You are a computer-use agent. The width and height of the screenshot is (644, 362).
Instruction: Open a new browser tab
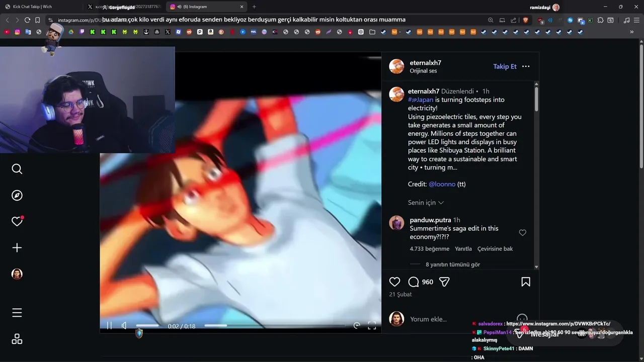[x=254, y=7]
